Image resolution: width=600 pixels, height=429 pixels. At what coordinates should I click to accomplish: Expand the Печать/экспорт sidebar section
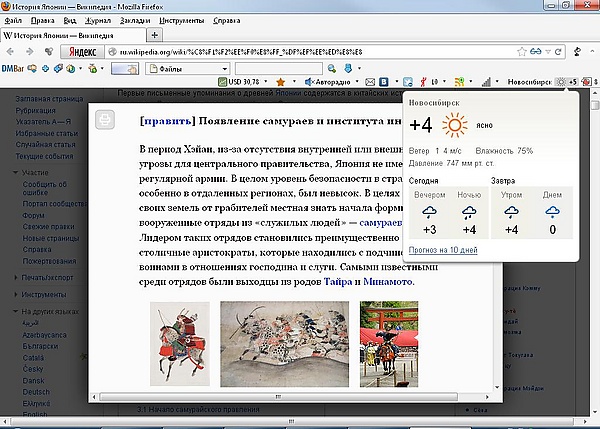coord(16,277)
